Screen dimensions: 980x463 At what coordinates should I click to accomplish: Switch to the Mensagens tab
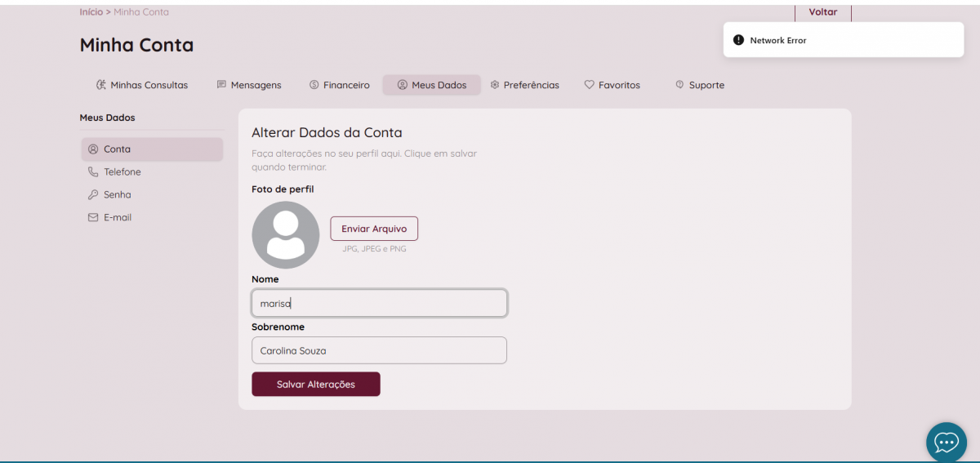pyautogui.click(x=249, y=85)
